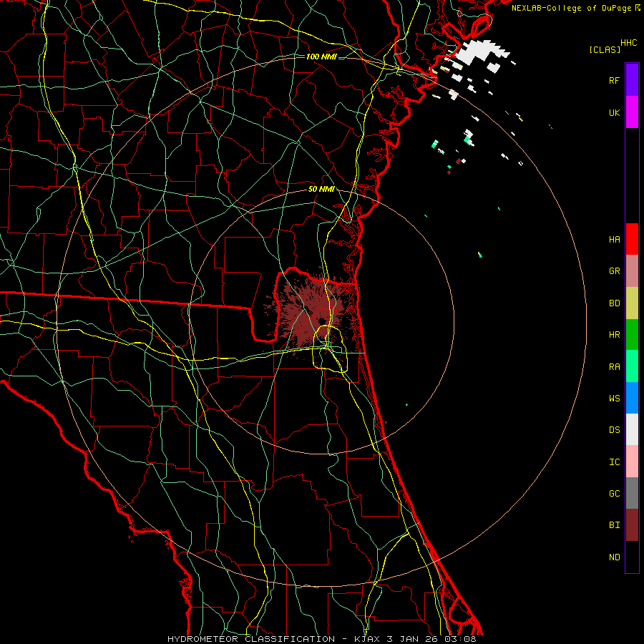Click the BD legend label
This screenshot has height=644, width=644.
(x=614, y=303)
